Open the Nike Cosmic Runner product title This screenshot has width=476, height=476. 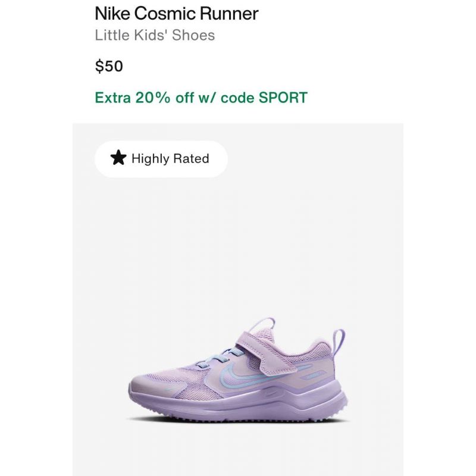point(176,14)
